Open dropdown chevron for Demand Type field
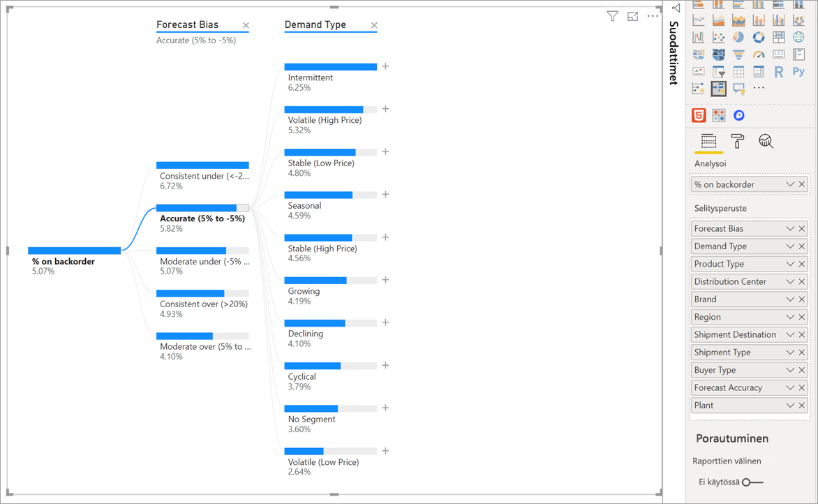The height and width of the screenshot is (504, 818). (x=790, y=246)
